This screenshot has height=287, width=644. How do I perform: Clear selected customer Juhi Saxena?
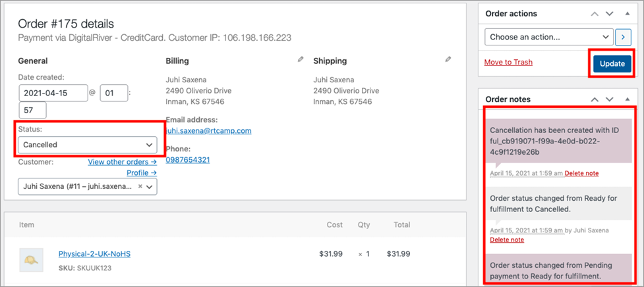[140, 186]
